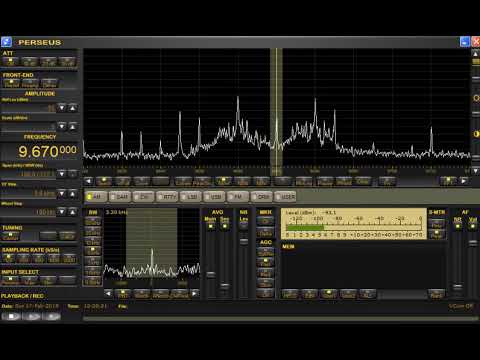The height and width of the screenshot is (360, 480).
Task: Toggle the AVG Main indicator
Action: [x=210, y=226]
